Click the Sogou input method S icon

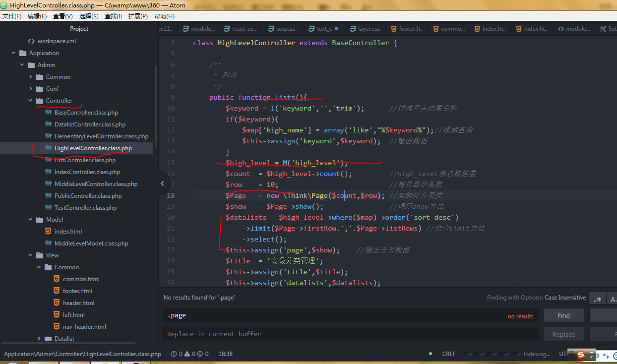(581, 355)
